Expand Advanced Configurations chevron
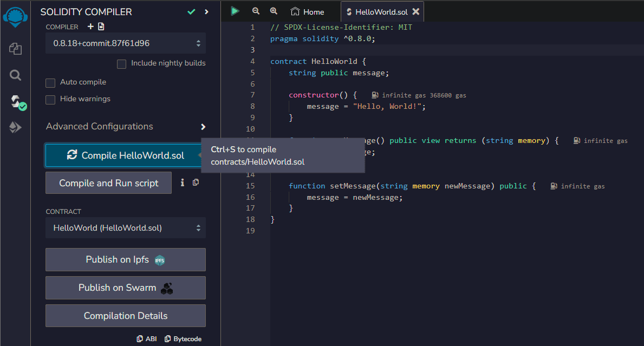This screenshot has width=644, height=346. pyautogui.click(x=203, y=127)
